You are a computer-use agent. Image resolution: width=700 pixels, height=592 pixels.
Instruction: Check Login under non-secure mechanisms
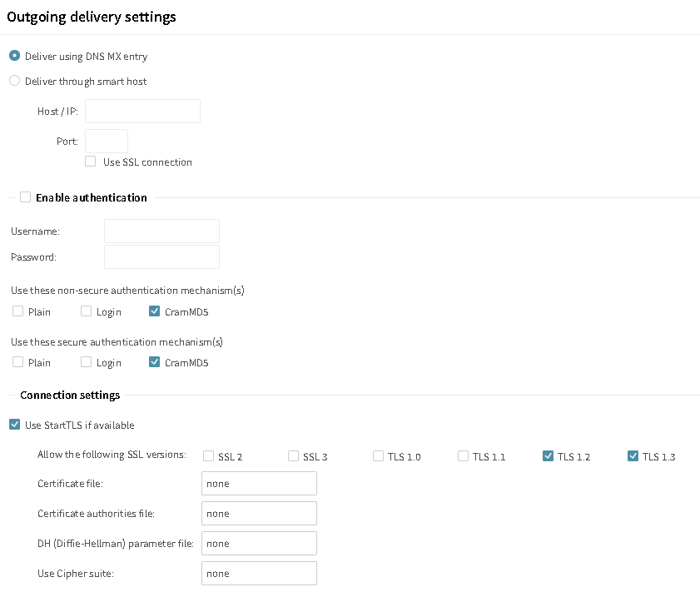click(x=87, y=311)
